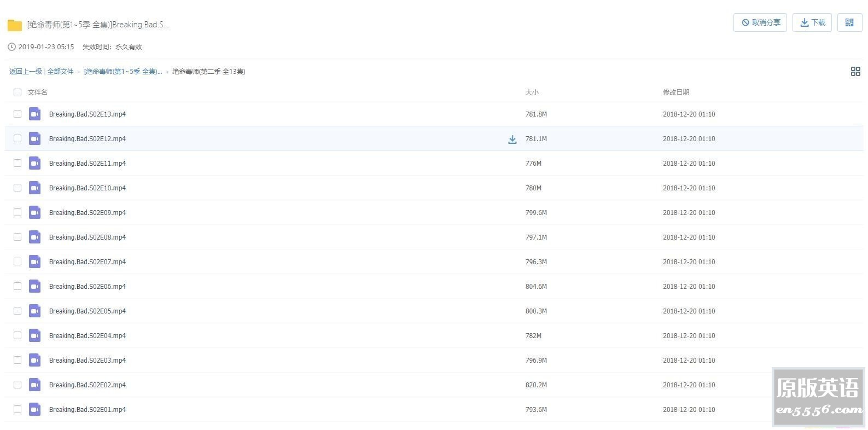This screenshot has height=430, width=868.
Task: Click video icon for Breaking.Bad.S02E05.mp4
Action: pyautogui.click(x=35, y=311)
